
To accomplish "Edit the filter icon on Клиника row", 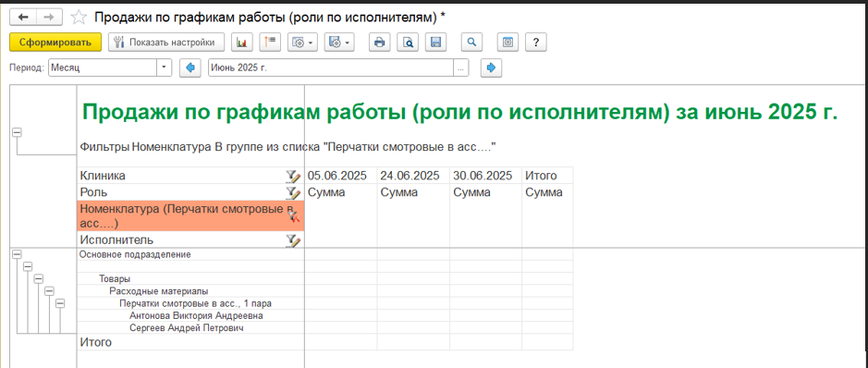I will 293,176.
